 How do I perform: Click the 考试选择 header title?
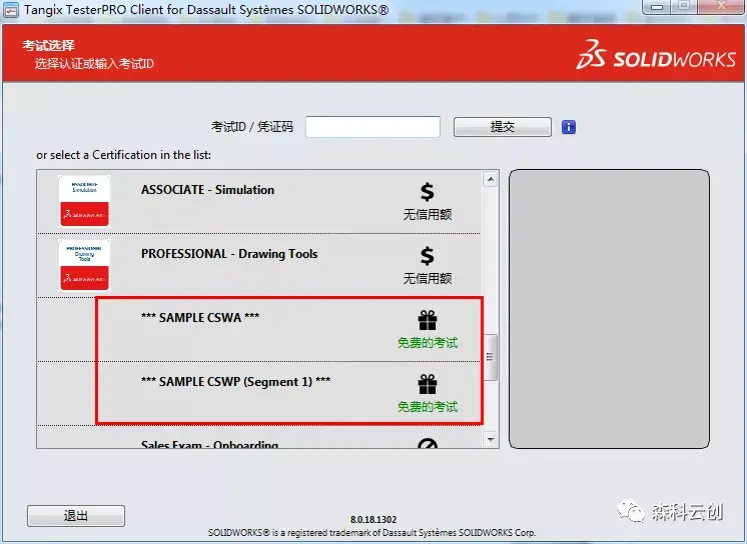(49, 46)
